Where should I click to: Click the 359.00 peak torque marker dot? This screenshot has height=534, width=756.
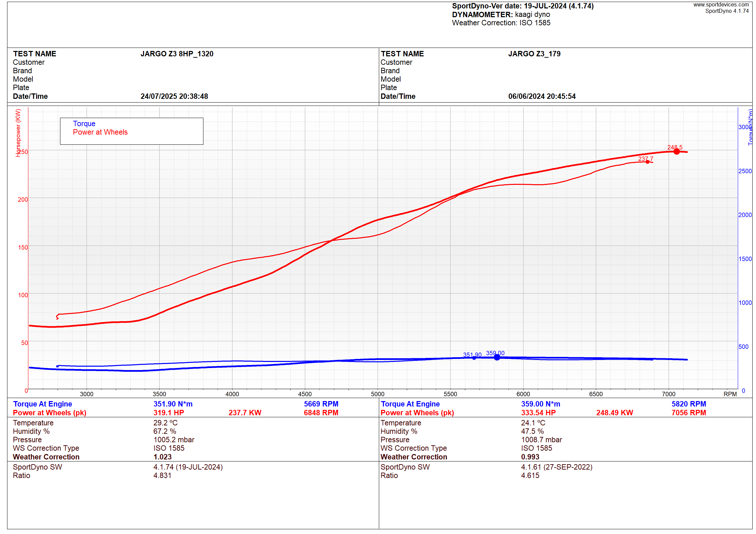[497, 357]
